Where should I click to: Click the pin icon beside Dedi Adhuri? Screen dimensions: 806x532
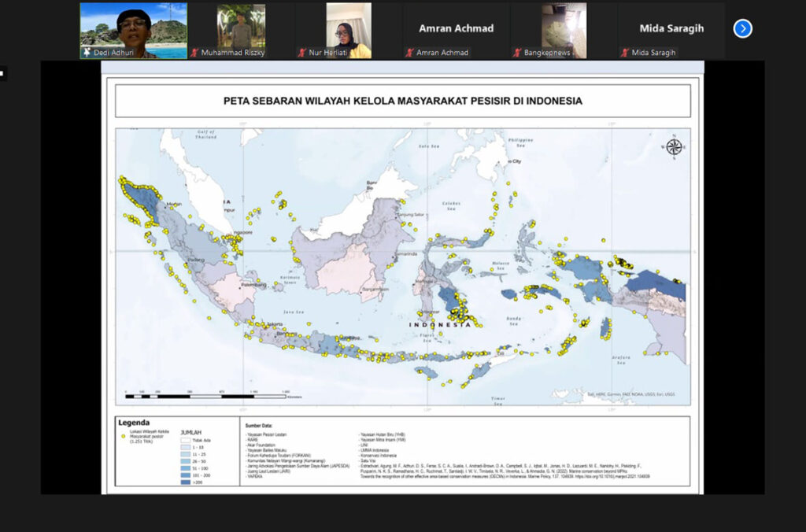click(87, 52)
